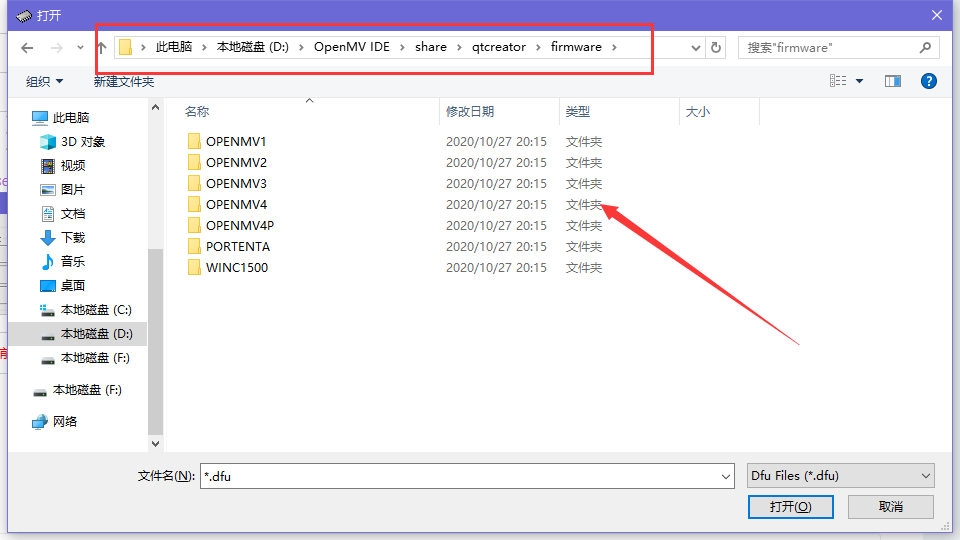Click the folder icon in address bar
The height and width of the screenshot is (540, 960).
coord(126,47)
